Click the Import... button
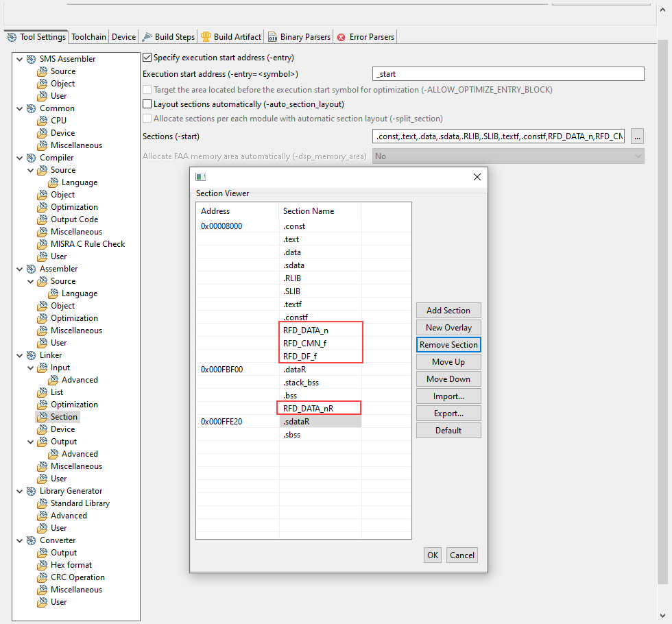This screenshot has height=624, width=672. click(x=448, y=396)
